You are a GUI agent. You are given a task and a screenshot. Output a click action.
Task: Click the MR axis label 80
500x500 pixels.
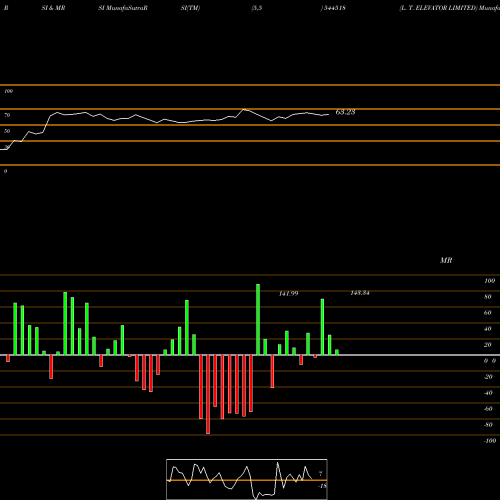[x=488, y=297]
